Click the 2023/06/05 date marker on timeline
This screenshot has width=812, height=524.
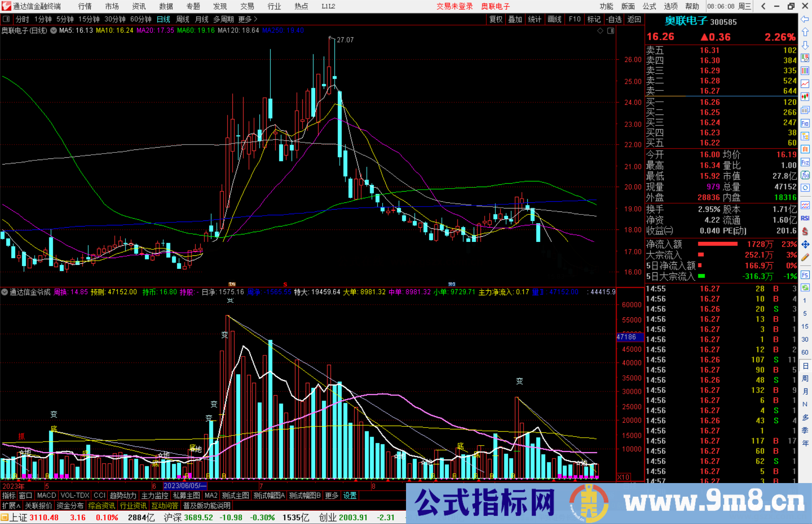click(185, 486)
